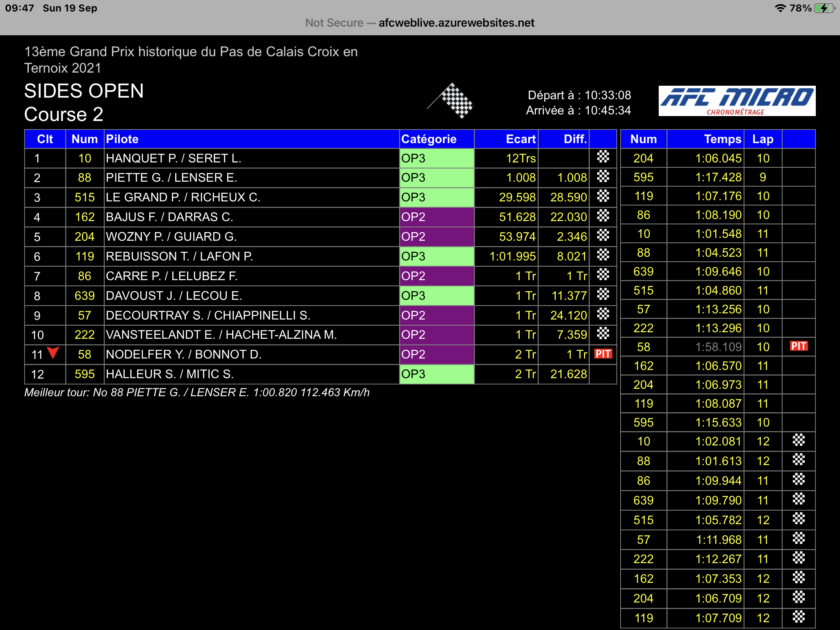Click the 21.628 diff value for HALLEUR

[568, 374]
